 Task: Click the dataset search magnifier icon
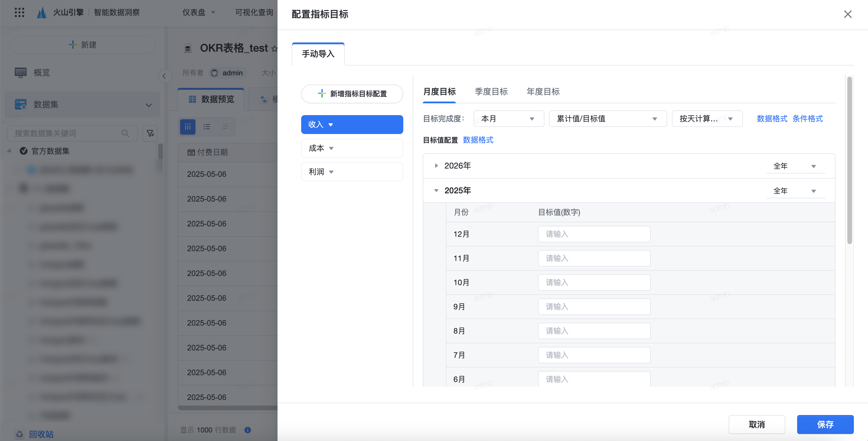tap(125, 133)
